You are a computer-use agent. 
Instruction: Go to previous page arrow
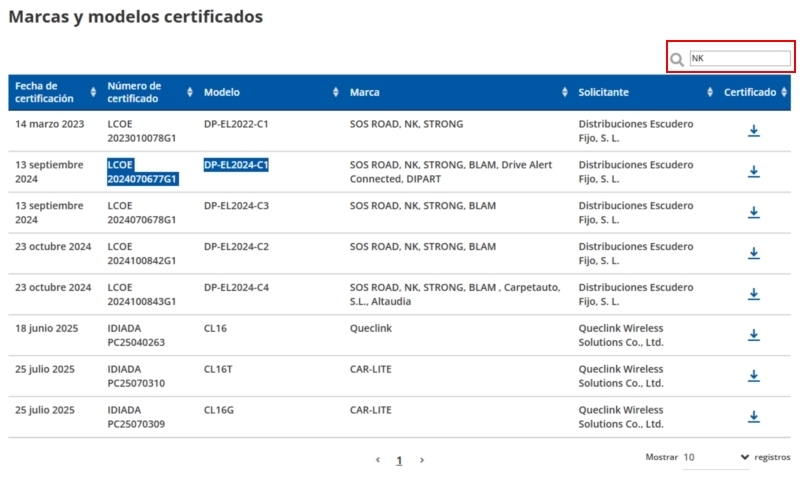click(378, 460)
